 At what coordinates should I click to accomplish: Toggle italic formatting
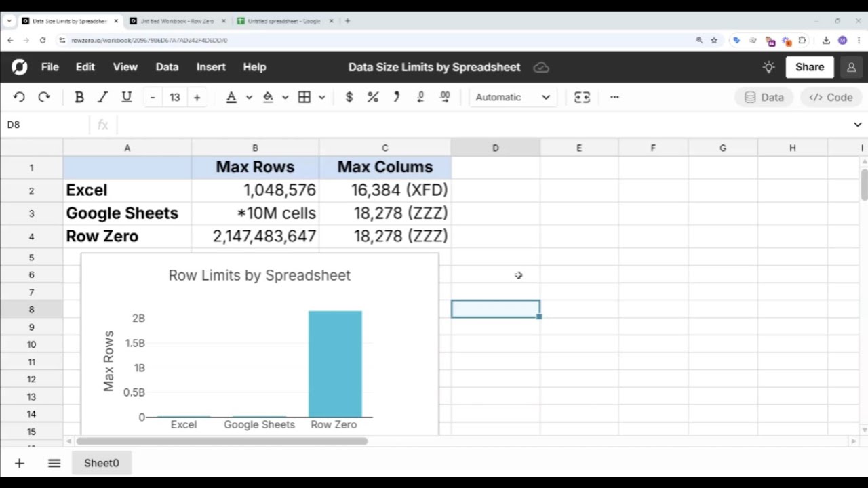(102, 97)
